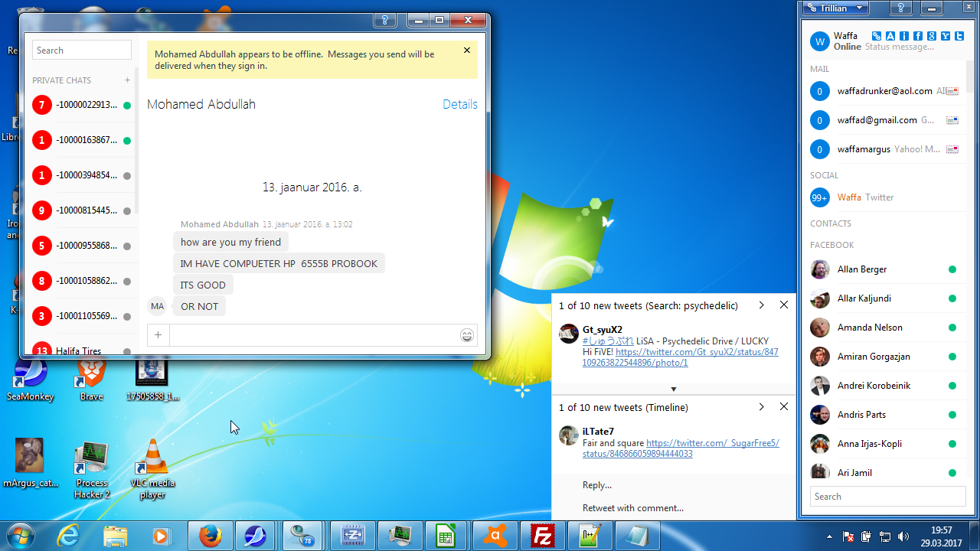Open FileZilla from the taskbar
The image size is (980, 551).
tap(543, 536)
